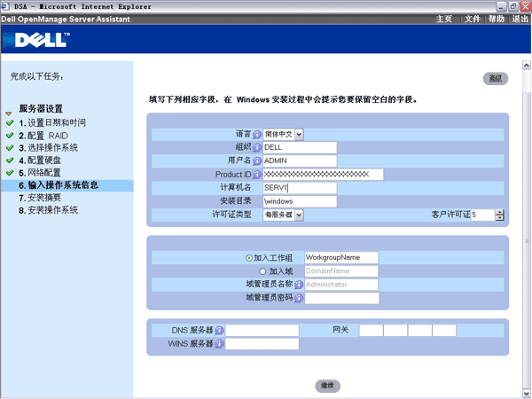Viewport: 532px width, 399px height.
Task: Select the 加入工作组 radio button
Action: click(248, 258)
